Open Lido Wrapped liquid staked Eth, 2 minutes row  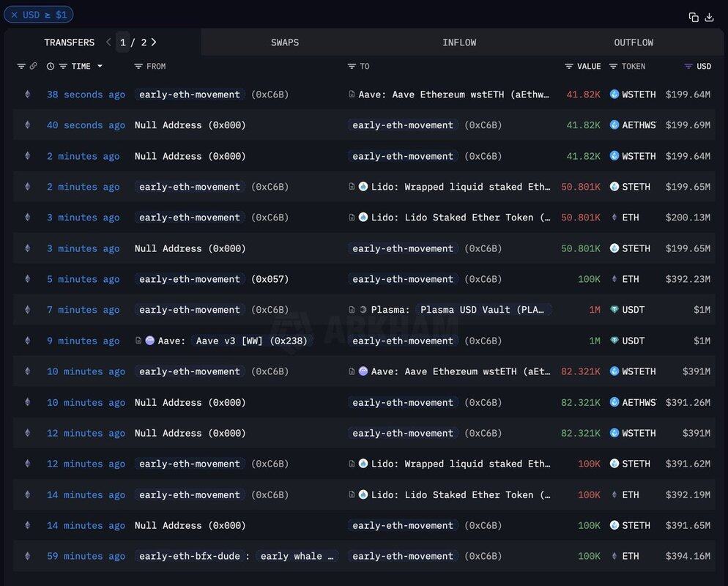pyautogui.click(x=461, y=187)
